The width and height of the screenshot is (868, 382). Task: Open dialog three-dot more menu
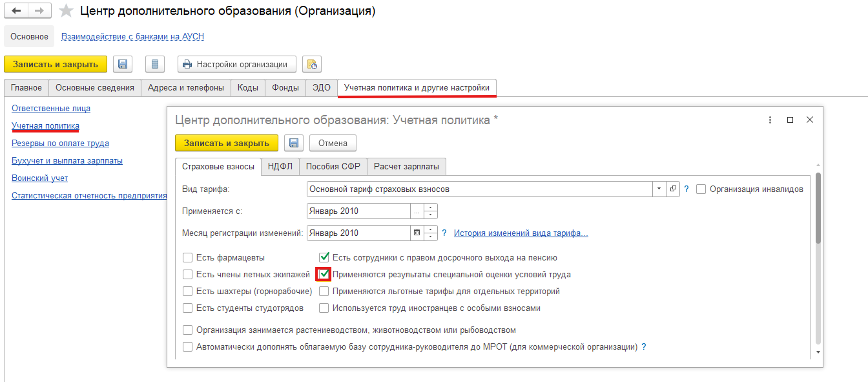point(770,120)
